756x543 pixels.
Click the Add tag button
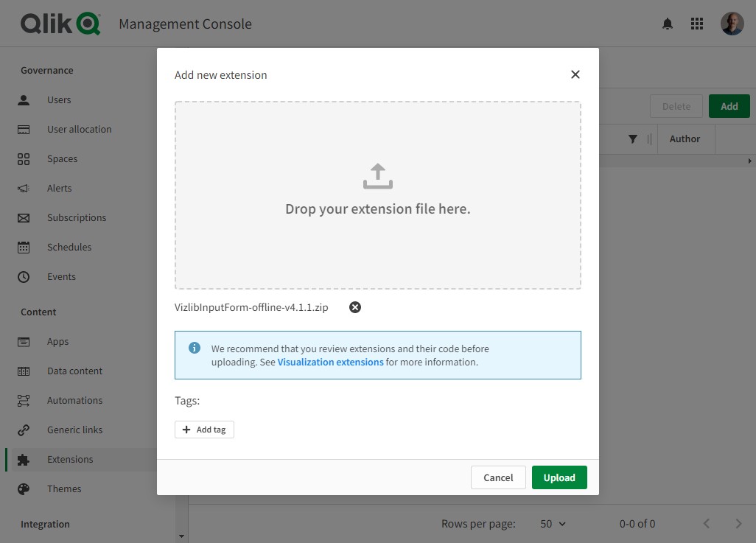(204, 430)
